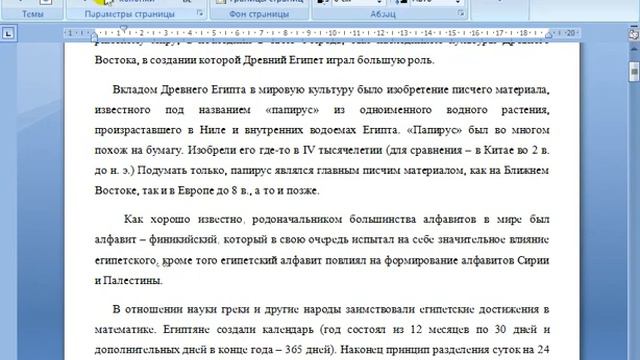Click the Темы group label
640x360 pixels.
32,14
